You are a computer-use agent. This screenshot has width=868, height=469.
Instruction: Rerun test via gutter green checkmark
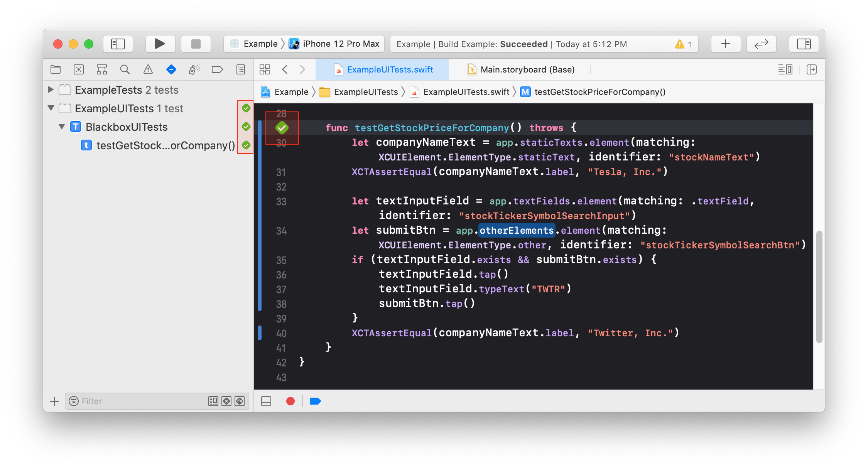[x=282, y=128]
